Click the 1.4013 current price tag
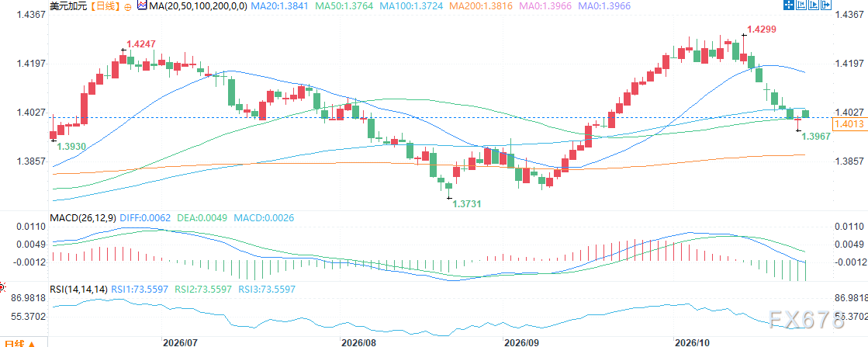Viewport: 868px width, 347px height. click(x=849, y=125)
